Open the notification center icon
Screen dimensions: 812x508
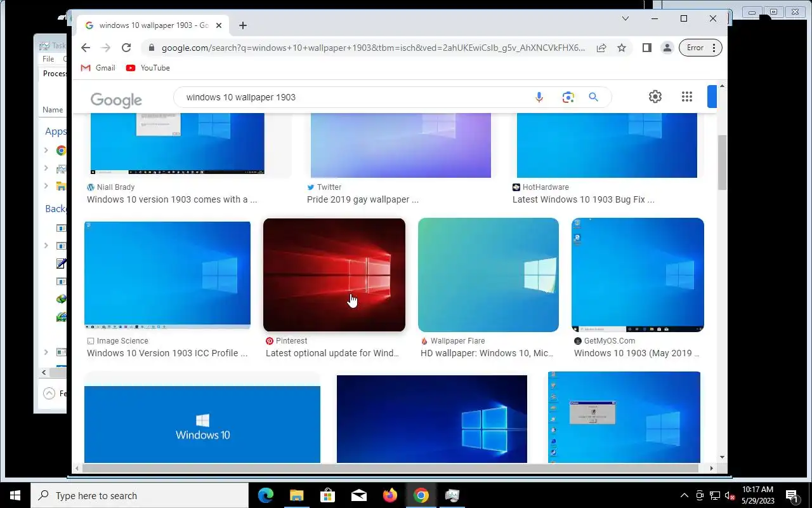[x=792, y=495]
